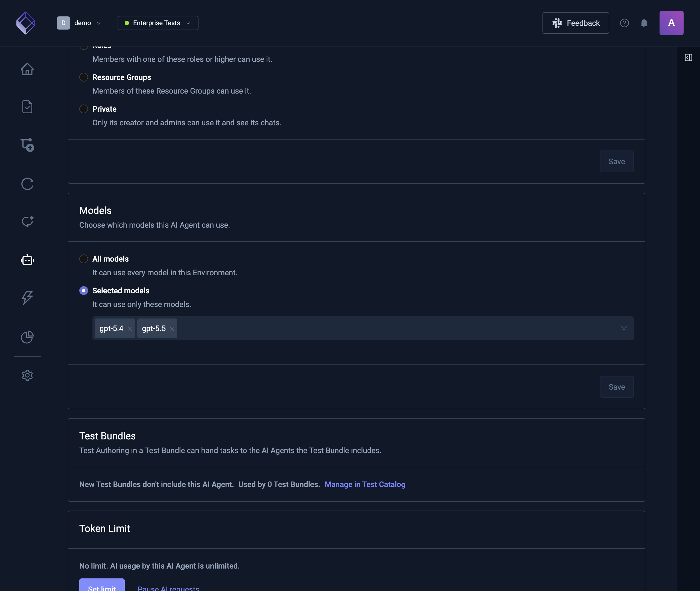Open the Home icon in sidebar

(x=27, y=69)
